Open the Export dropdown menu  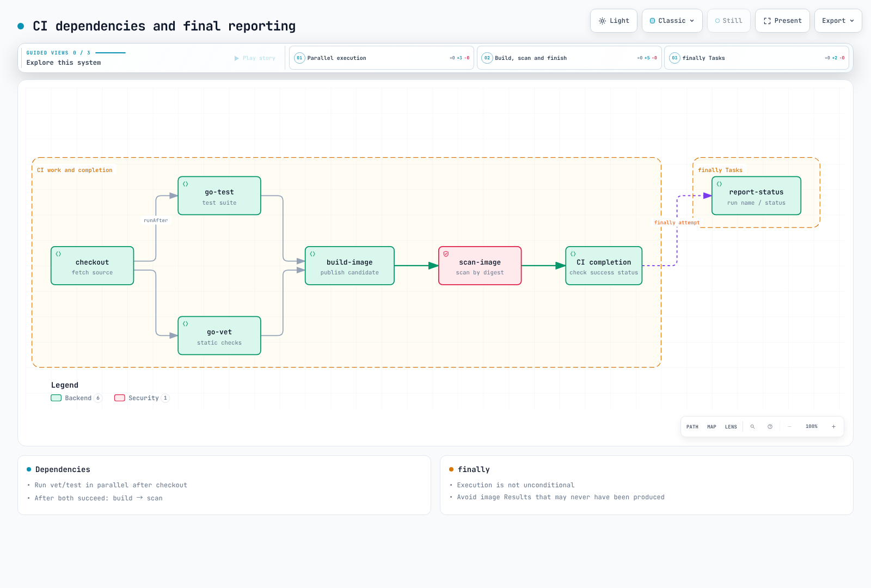click(x=838, y=21)
